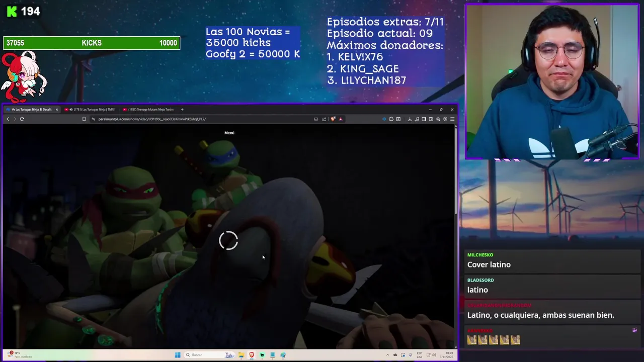Click the blue sound wave toolbar icon
The width and height of the screenshot is (644, 362).
[384, 119]
